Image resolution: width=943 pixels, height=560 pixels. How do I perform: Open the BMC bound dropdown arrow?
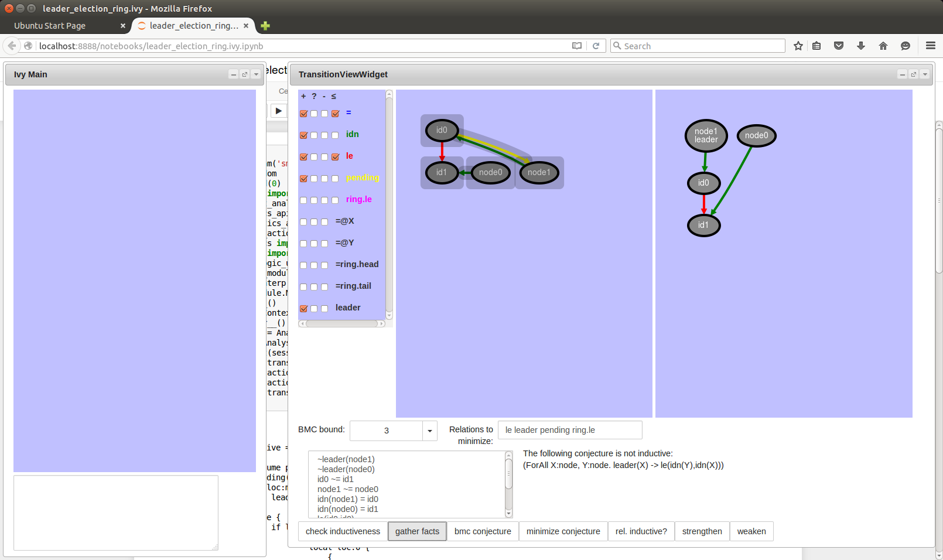coord(430,431)
